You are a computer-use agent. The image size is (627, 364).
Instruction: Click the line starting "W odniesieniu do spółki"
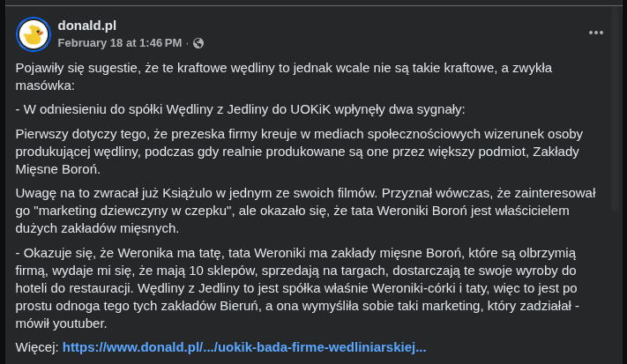pos(240,109)
